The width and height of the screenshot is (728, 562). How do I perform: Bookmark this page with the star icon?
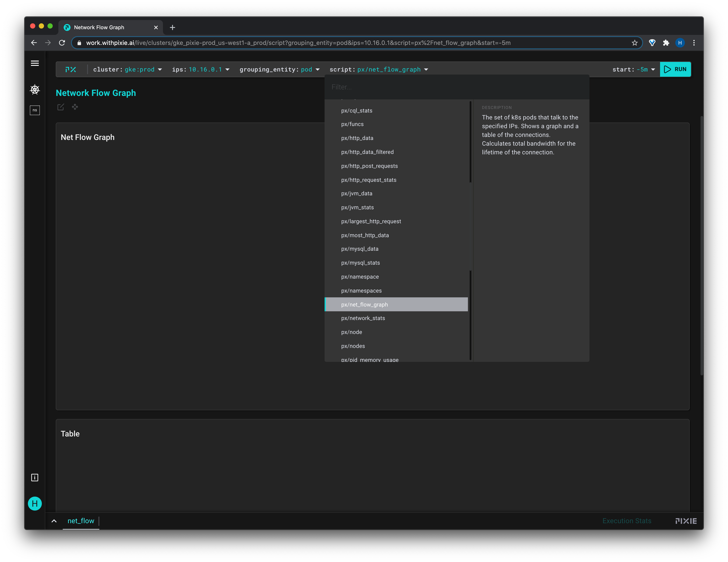coord(634,43)
